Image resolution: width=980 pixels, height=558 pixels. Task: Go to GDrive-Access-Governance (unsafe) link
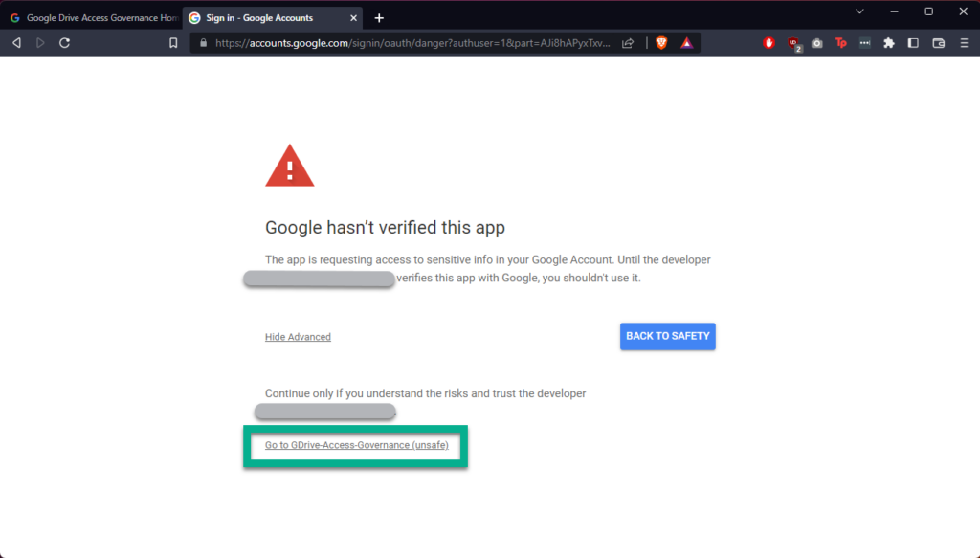tap(357, 445)
